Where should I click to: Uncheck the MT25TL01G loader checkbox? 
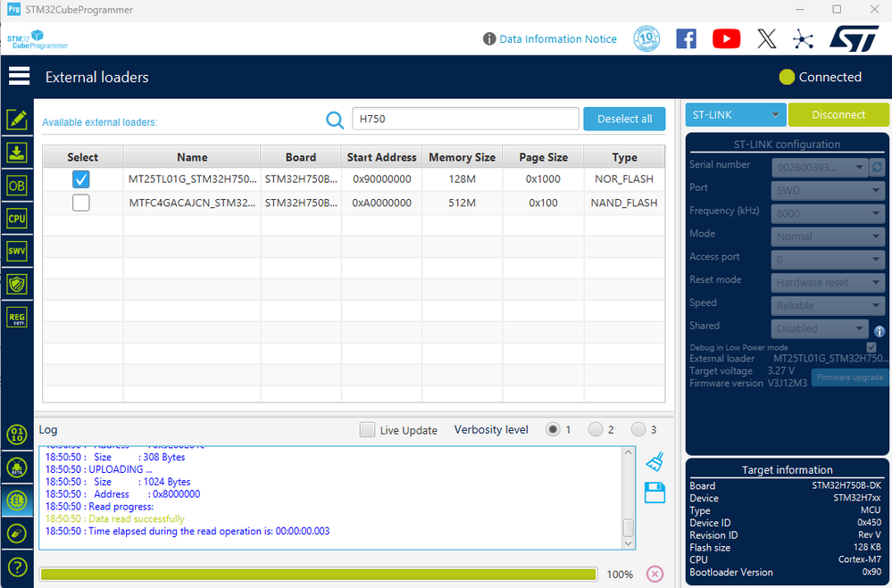(x=80, y=179)
